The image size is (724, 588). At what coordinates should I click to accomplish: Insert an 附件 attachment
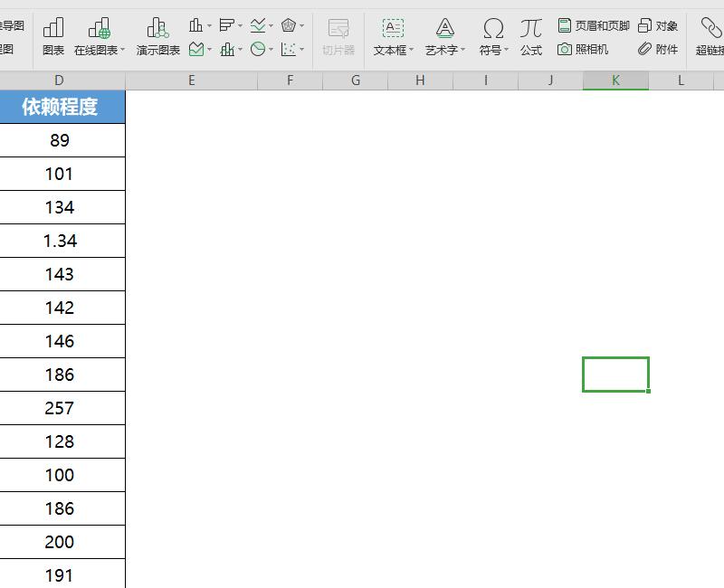(x=658, y=49)
